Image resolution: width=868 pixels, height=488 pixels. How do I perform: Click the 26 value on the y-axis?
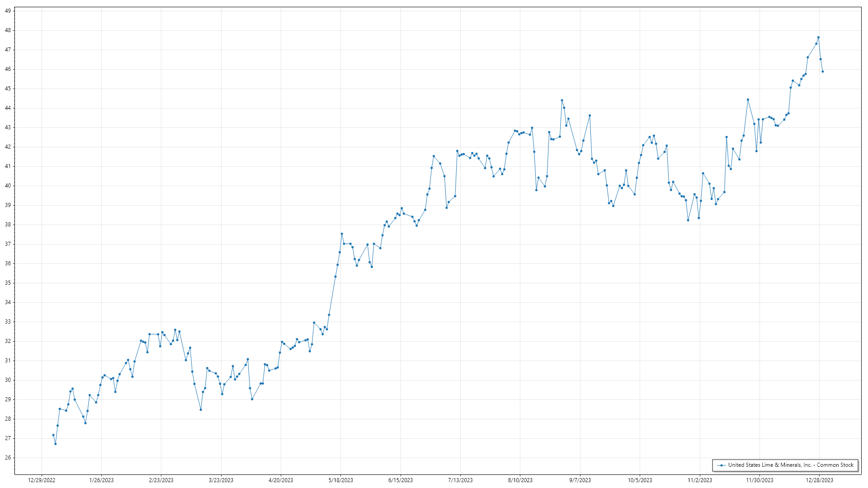pos(8,458)
